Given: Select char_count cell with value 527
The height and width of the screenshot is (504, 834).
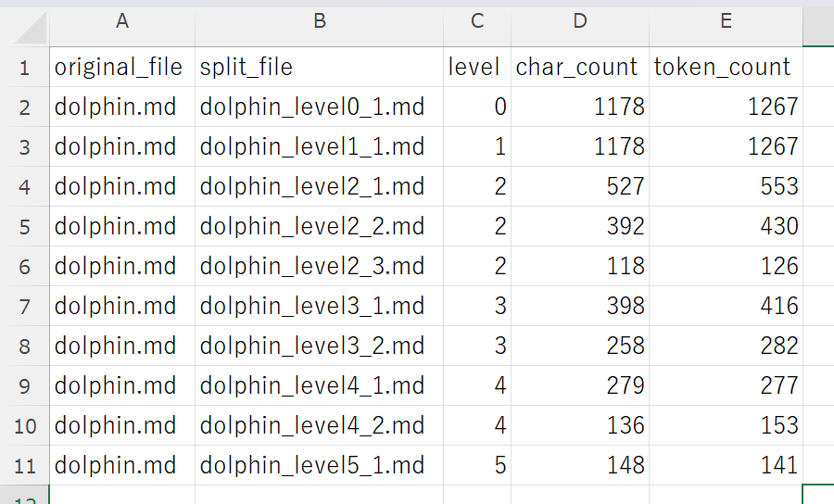Looking at the screenshot, I should click(x=580, y=186).
